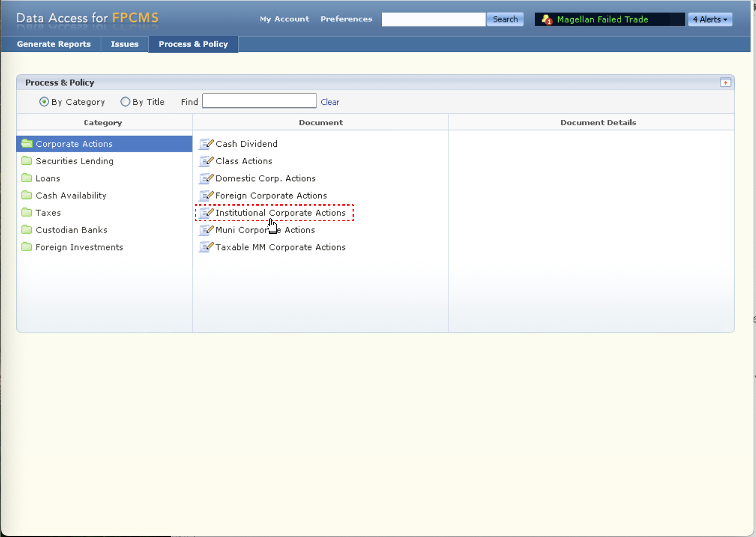Open the 4 Alerts dropdown

coord(710,20)
